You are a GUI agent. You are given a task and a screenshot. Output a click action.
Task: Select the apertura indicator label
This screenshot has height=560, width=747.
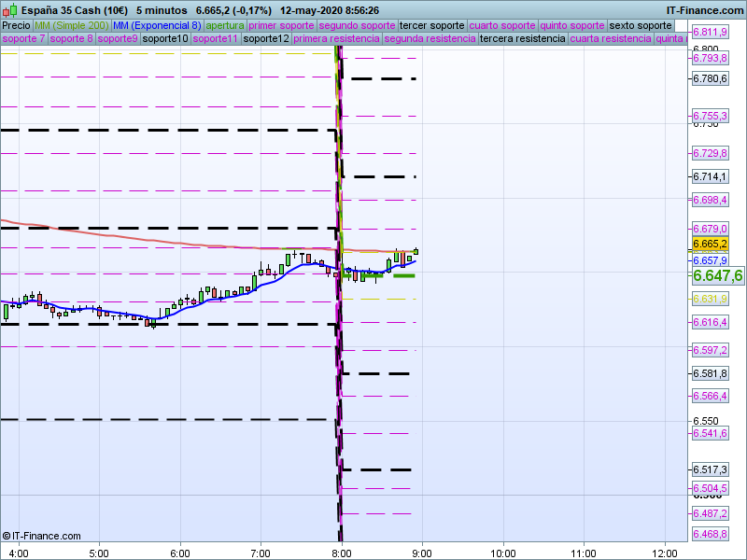[225, 26]
